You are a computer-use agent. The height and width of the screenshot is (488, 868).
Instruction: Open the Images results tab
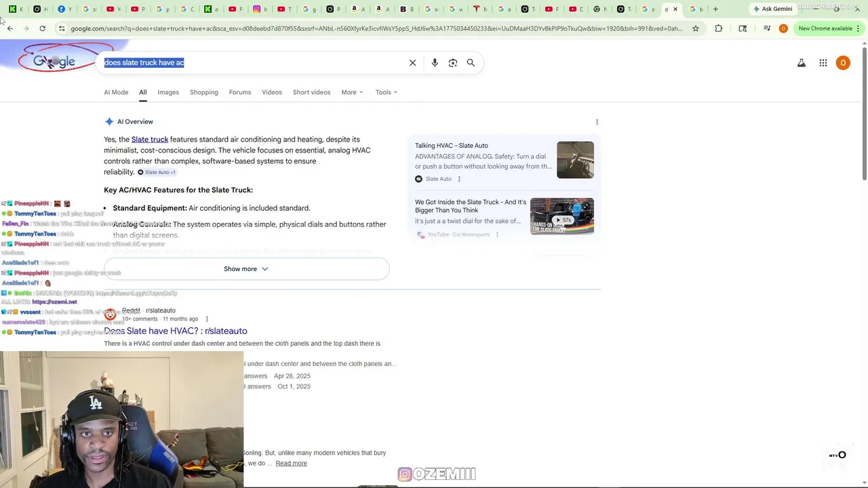click(168, 92)
